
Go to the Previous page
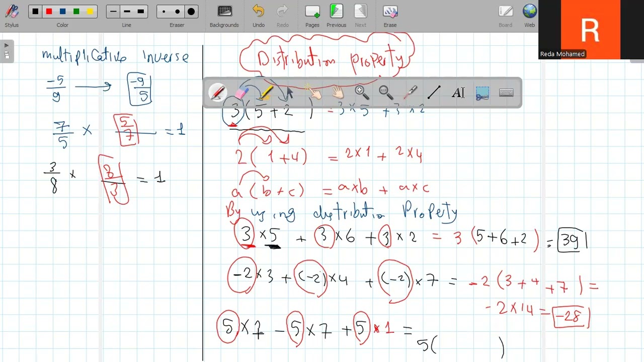336,16
